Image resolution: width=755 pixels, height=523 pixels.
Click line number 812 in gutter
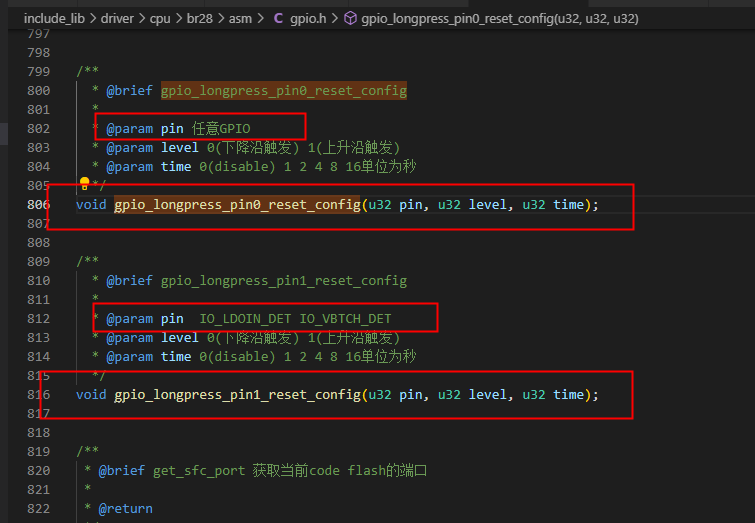click(x=39, y=319)
